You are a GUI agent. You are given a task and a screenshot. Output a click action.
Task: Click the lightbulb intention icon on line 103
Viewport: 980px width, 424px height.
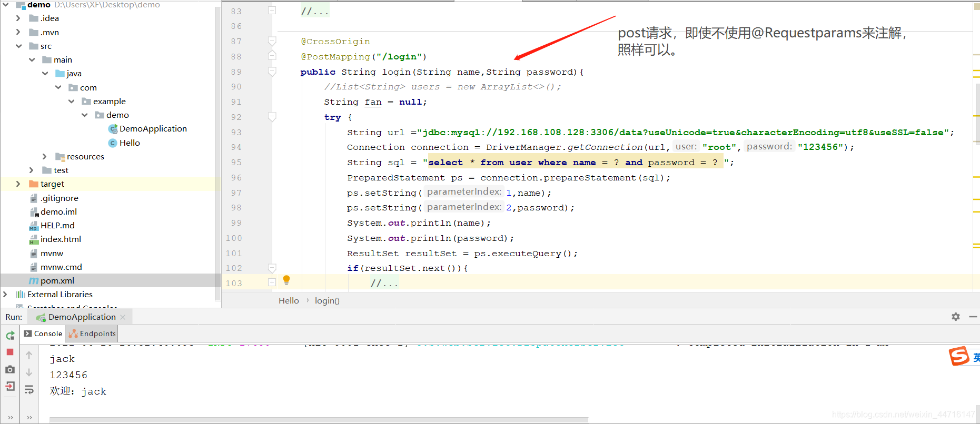(x=286, y=280)
